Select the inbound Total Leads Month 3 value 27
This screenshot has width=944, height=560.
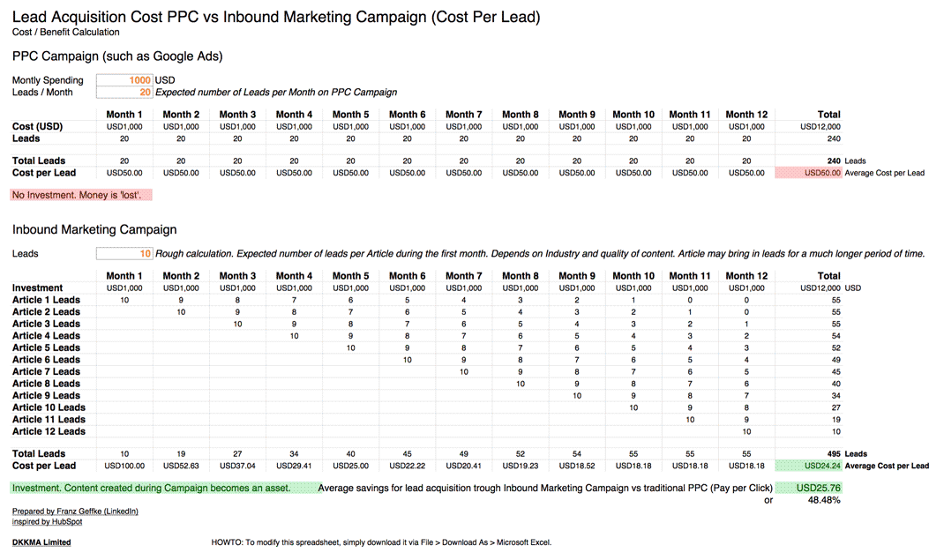[x=237, y=454]
